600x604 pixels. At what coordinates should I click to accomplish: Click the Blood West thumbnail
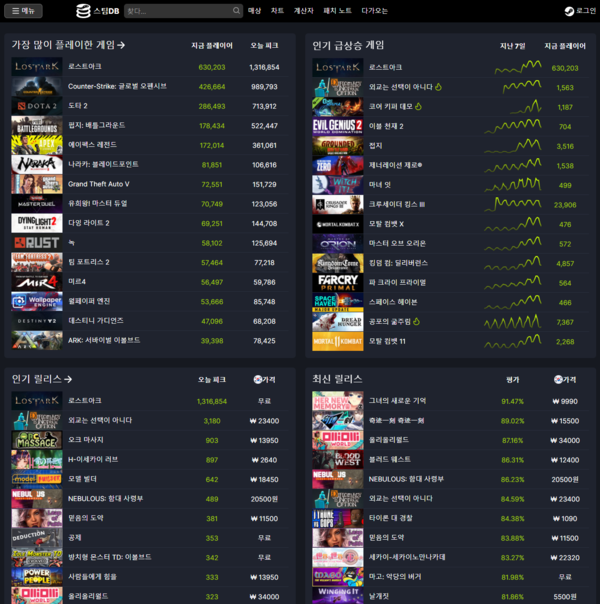pos(338,460)
